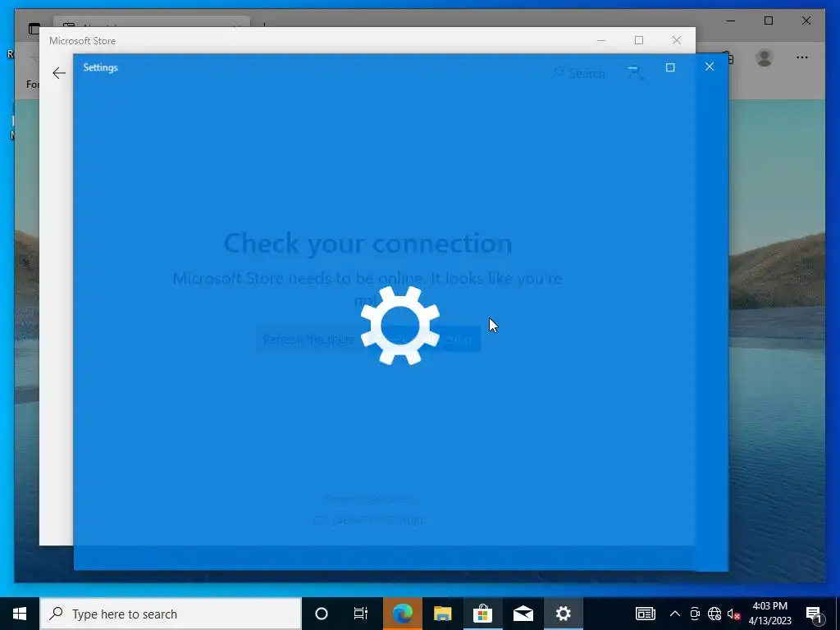
Task: Open Cortana from the taskbar
Action: 322,614
